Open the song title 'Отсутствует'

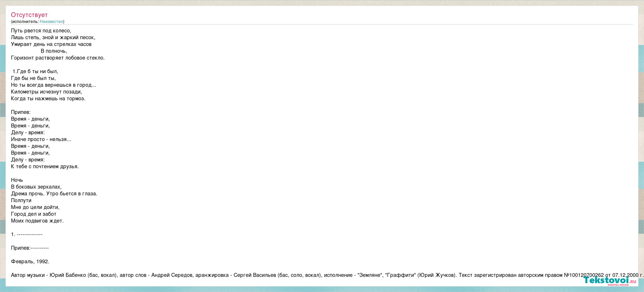point(29,15)
